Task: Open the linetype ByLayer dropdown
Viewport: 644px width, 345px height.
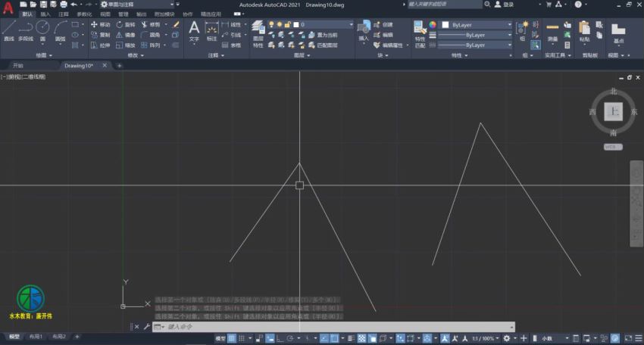Action: (x=476, y=45)
